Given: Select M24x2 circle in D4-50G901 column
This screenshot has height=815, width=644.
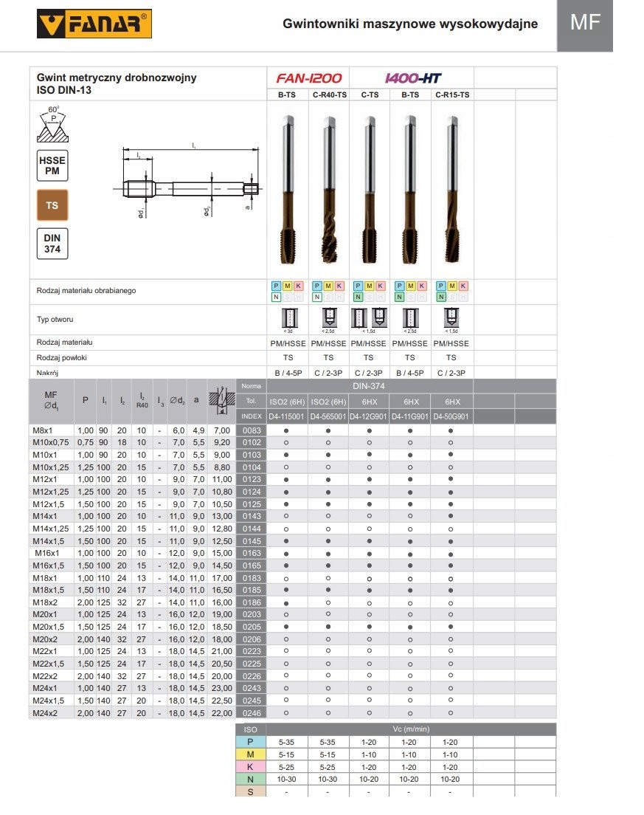Looking at the screenshot, I should coord(451,713).
